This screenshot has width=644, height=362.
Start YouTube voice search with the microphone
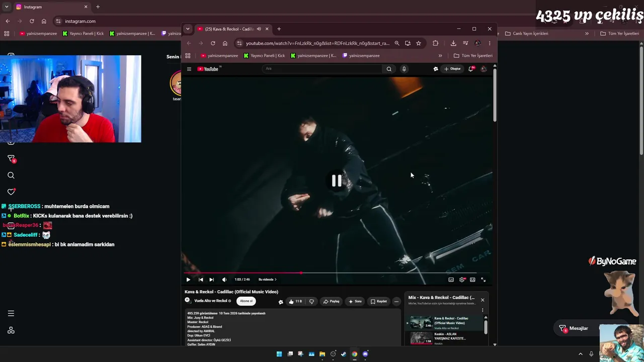404,69
